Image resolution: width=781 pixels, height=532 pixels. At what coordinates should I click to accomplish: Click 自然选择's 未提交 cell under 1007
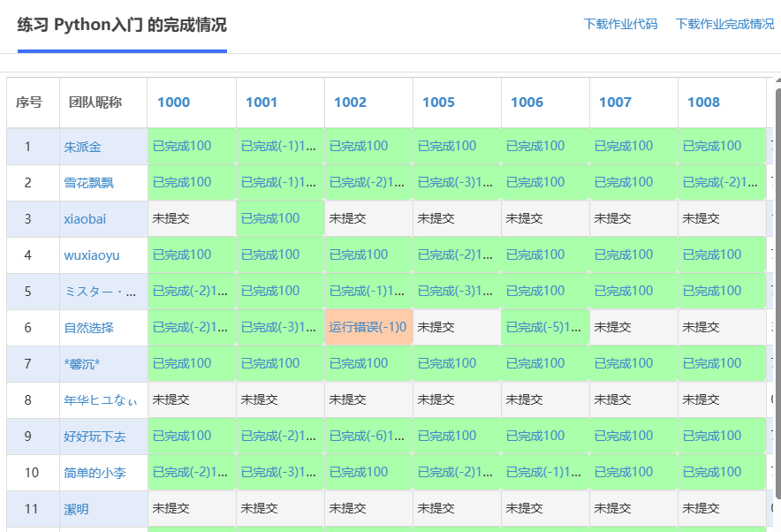(x=633, y=327)
